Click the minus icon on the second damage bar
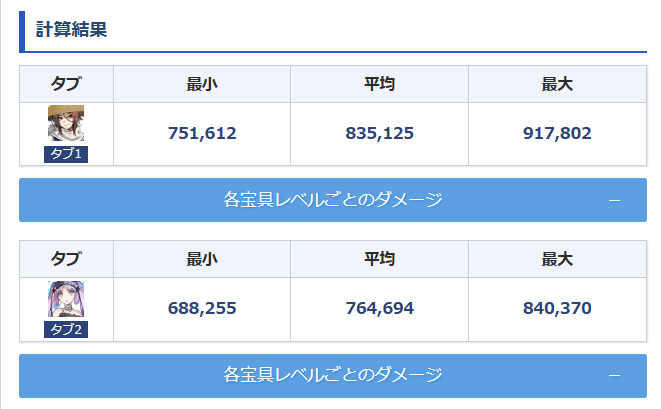 614,375
